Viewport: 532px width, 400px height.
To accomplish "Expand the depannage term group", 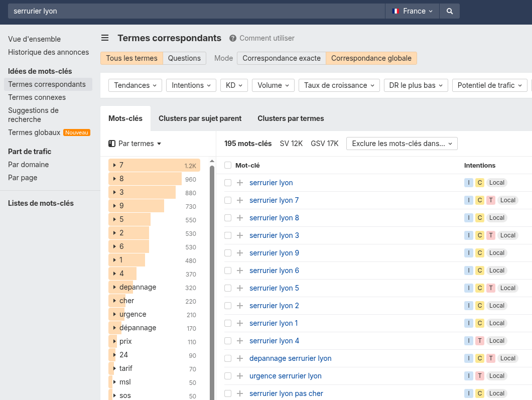I will click(x=114, y=287).
